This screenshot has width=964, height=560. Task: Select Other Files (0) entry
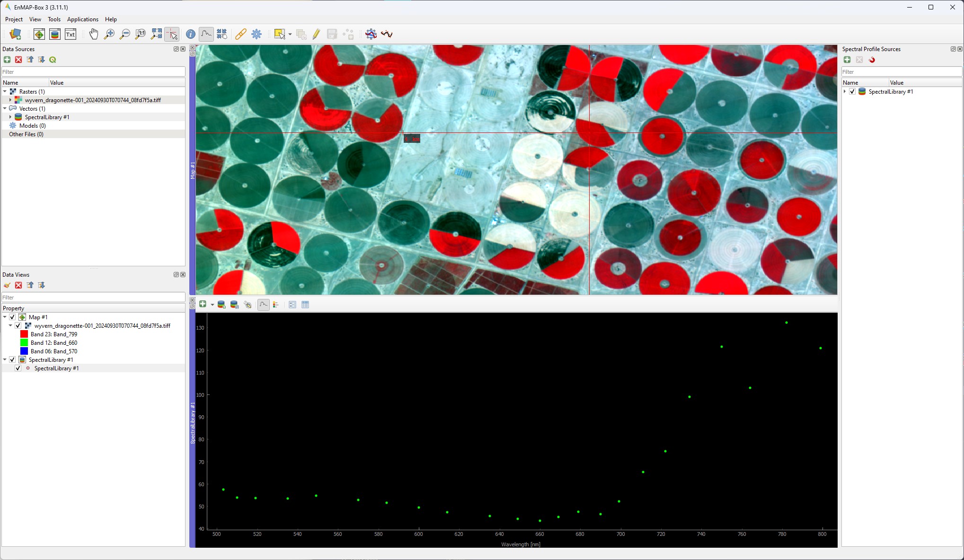(26, 134)
